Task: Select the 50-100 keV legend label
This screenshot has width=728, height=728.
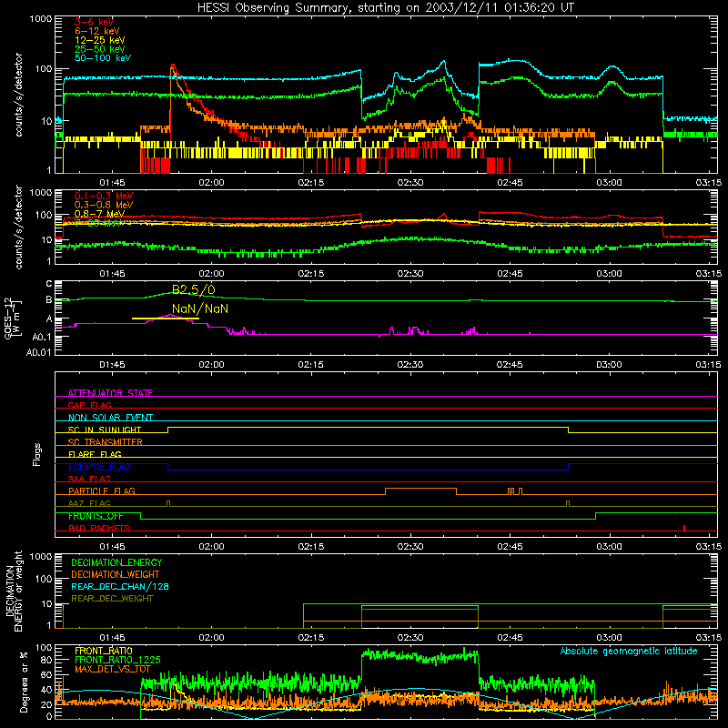Action: (x=102, y=58)
